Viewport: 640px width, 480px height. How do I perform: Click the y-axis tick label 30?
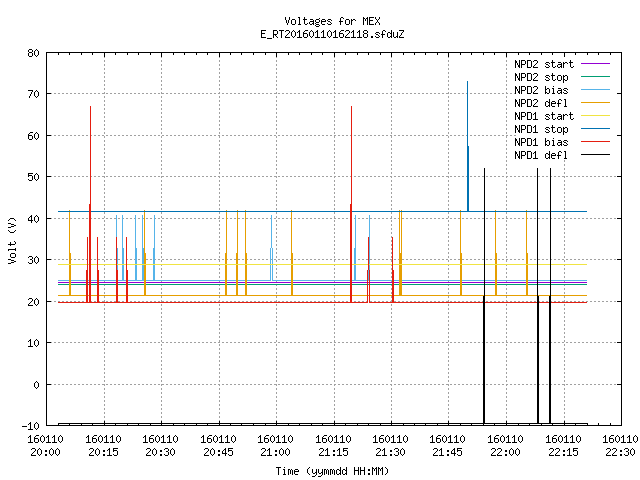[33, 260]
